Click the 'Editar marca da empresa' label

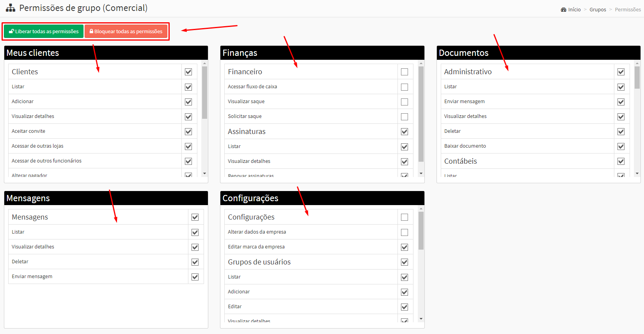click(256, 247)
